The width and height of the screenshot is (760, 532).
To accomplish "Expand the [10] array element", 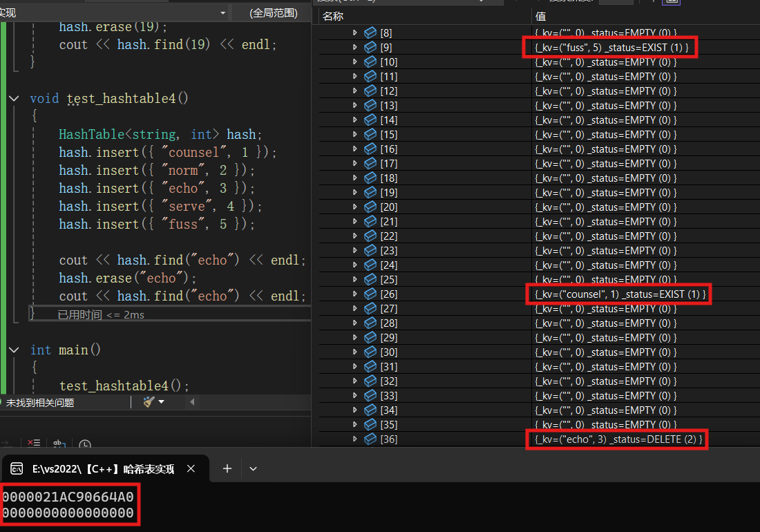I will click(x=355, y=61).
